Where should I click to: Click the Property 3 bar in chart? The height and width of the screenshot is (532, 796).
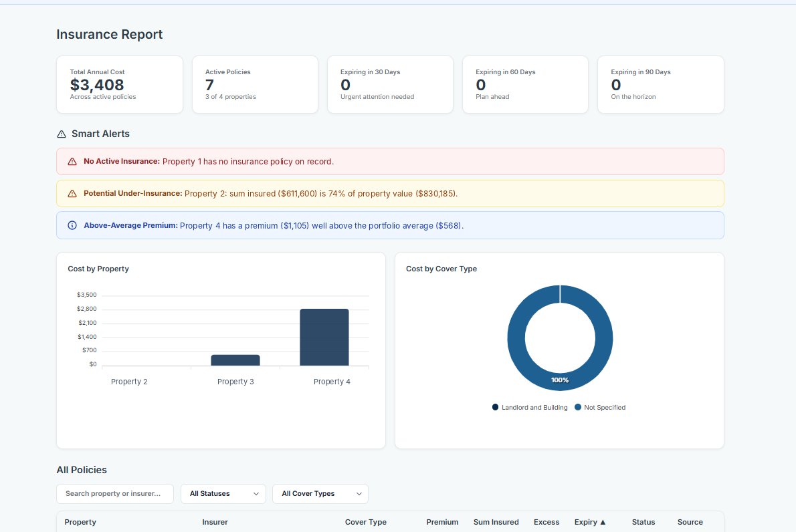[x=235, y=360]
